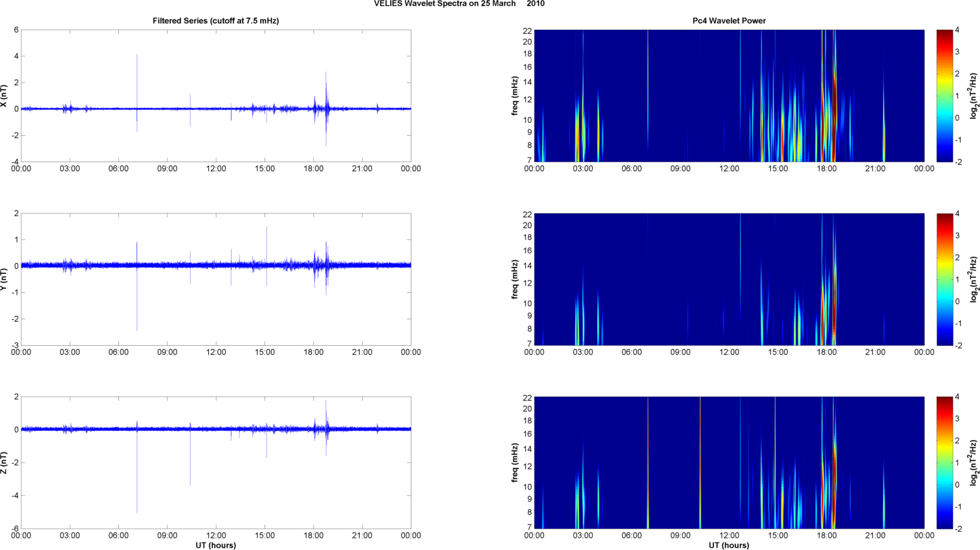This screenshot has height=550, width=980.
Task: Select the Y (nT) axis label
Action: click(x=5, y=279)
